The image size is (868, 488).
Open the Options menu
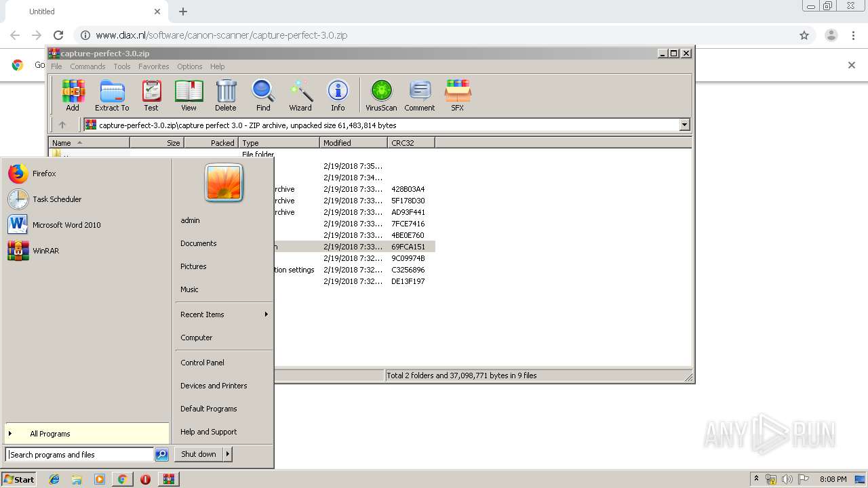click(x=190, y=66)
